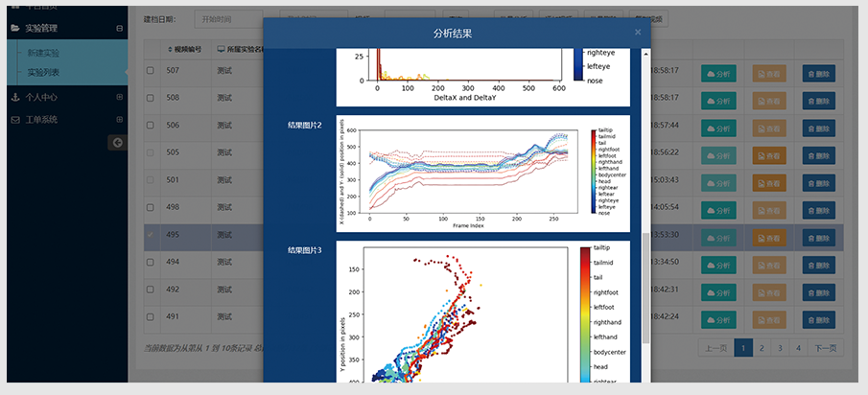This screenshot has height=395, width=868.
Task: Click 分析 button for row 507
Action: pos(718,73)
